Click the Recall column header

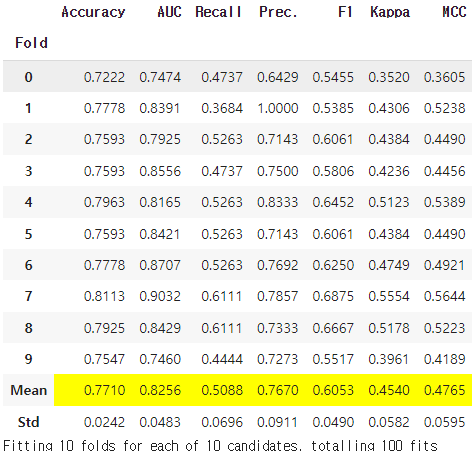219,12
